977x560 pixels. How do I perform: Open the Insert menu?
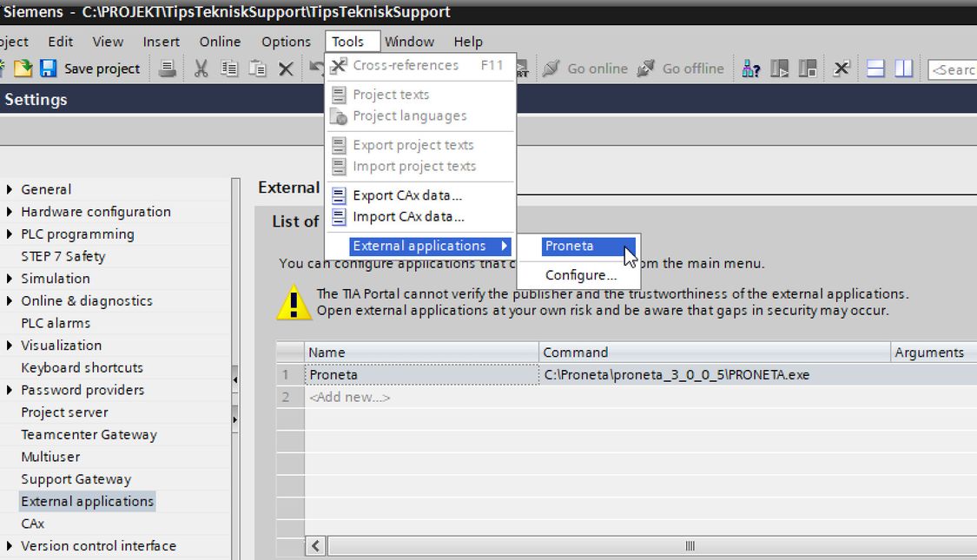pyautogui.click(x=162, y=42)
